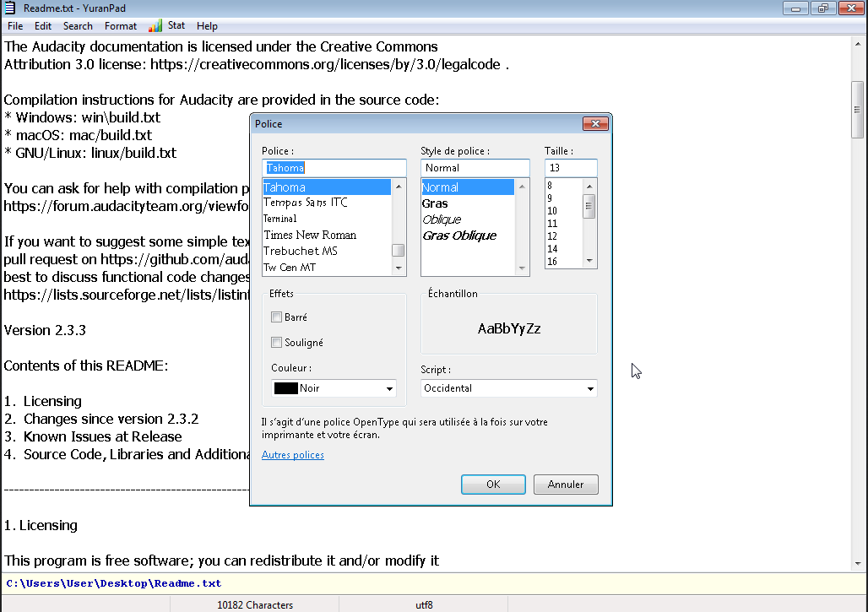This screenshot has height=612, width=868.
Task: Click the AaBbYyZz sample preview
Action: [x=509, y=328]
